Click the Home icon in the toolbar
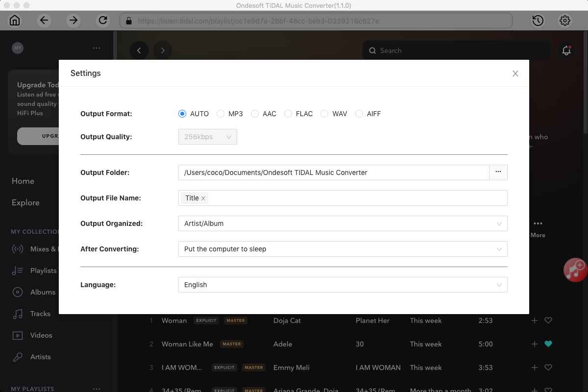Image resolution: width=588 pixels, height=392 pixels. coord(15,21)
